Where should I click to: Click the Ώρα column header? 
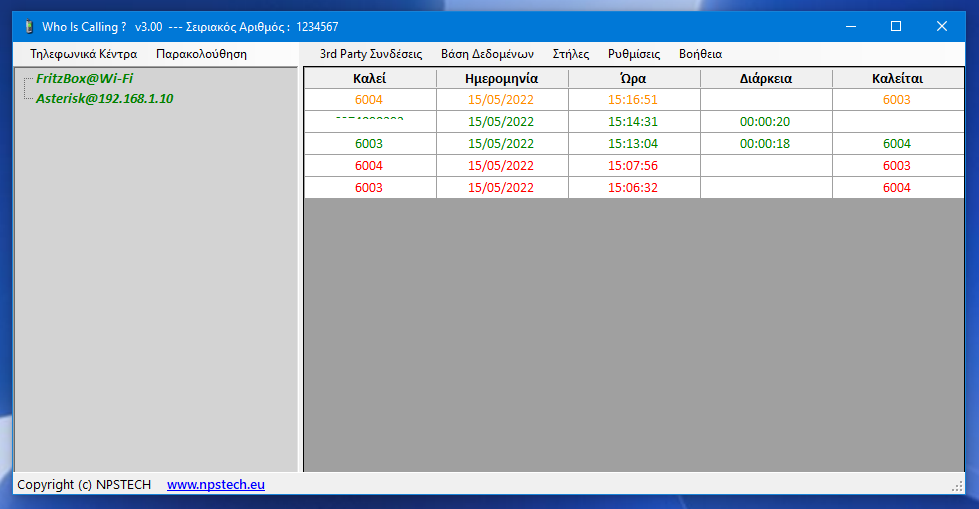pos(633,79)
